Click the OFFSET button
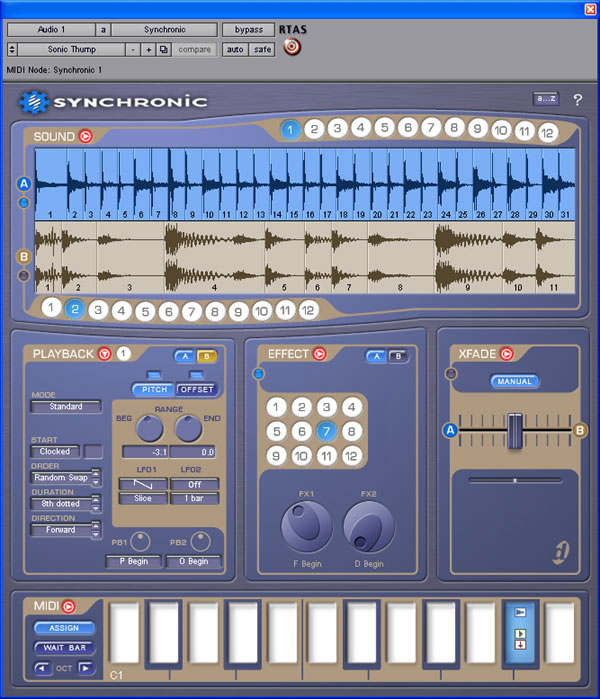Viewport: 600px width, 699px height. tap(197, 390)
